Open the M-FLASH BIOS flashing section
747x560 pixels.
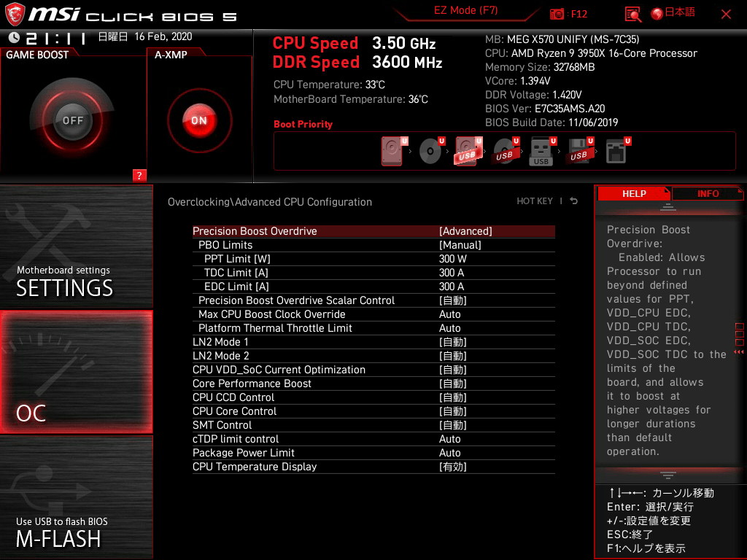point(76,497)
